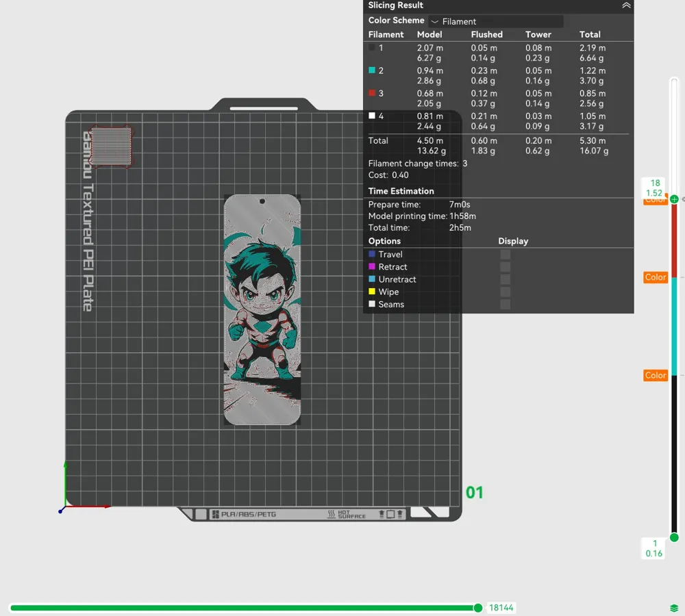The height and width of the screenshot is (616, 685).
Task: Click the Tower column header
Action: pos(538,34)
